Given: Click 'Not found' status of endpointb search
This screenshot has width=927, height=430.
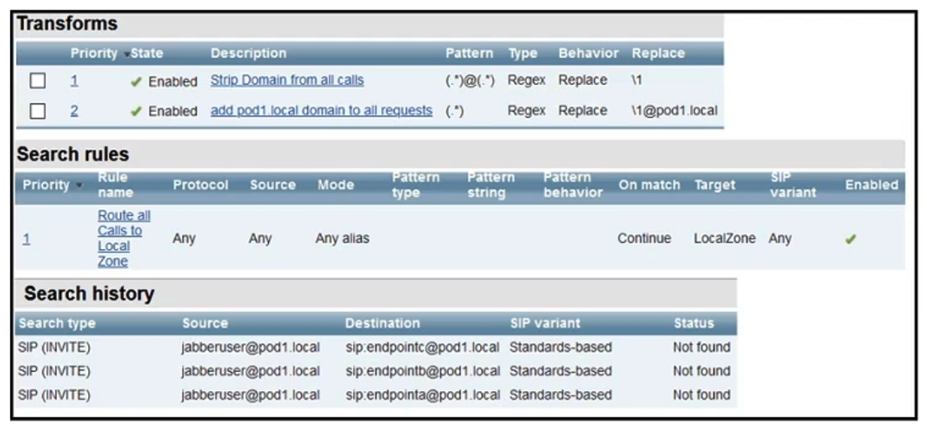Looking at the screenshot, I should [x=702, y=371].
